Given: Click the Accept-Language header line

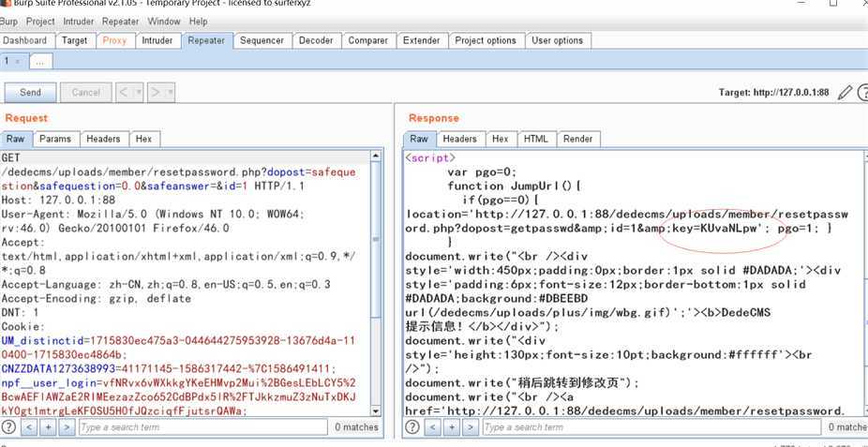Looking at the screenshot, I should (x=166, y=284).
